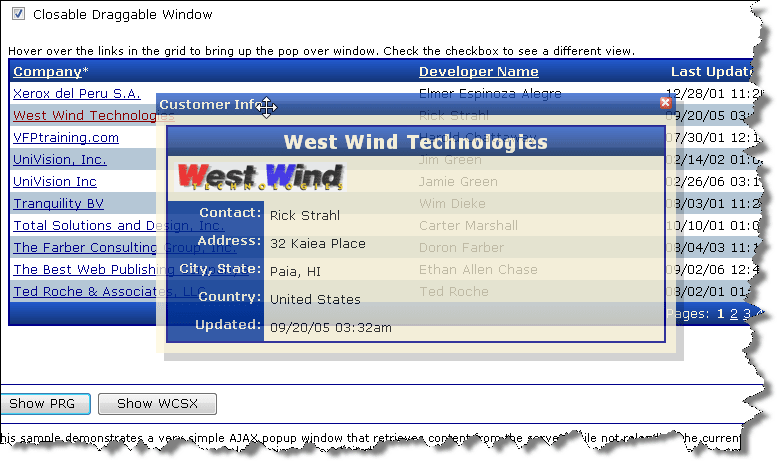Select the Paia, HI city value
Viewport: 777px width, 461px height.
(295, 272)
